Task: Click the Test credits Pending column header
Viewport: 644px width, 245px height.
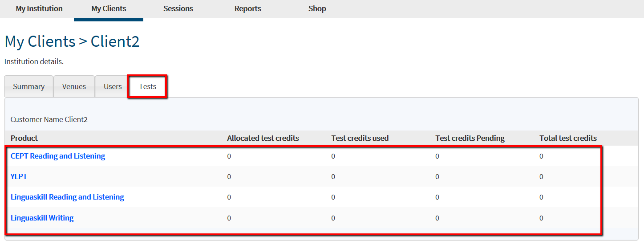Action: click(x=470, y=138)
